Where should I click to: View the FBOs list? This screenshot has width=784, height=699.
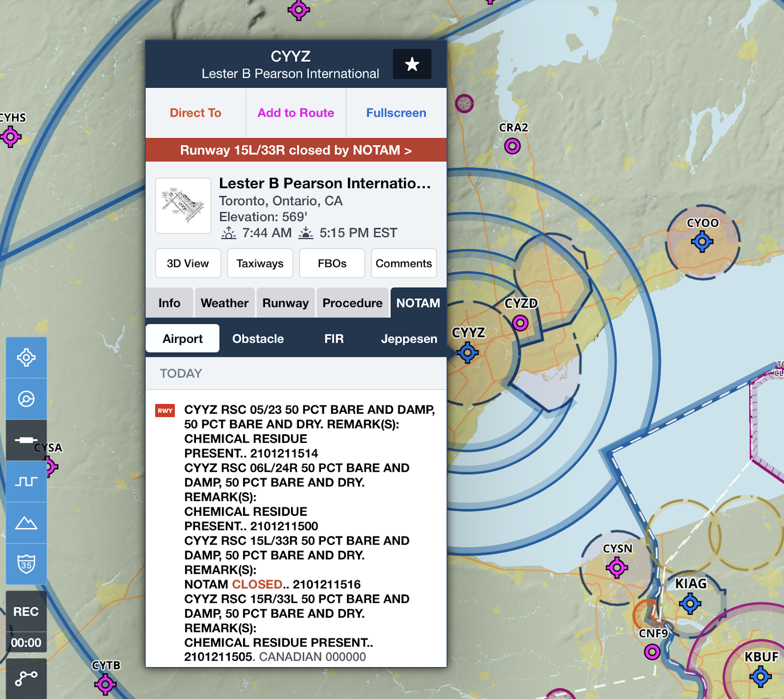click(x=332, y=263)
